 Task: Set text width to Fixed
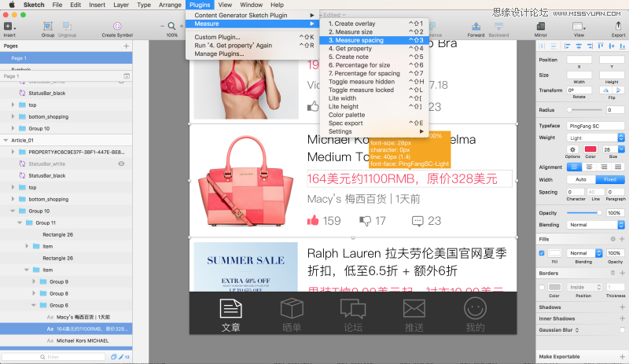(610, 179)
